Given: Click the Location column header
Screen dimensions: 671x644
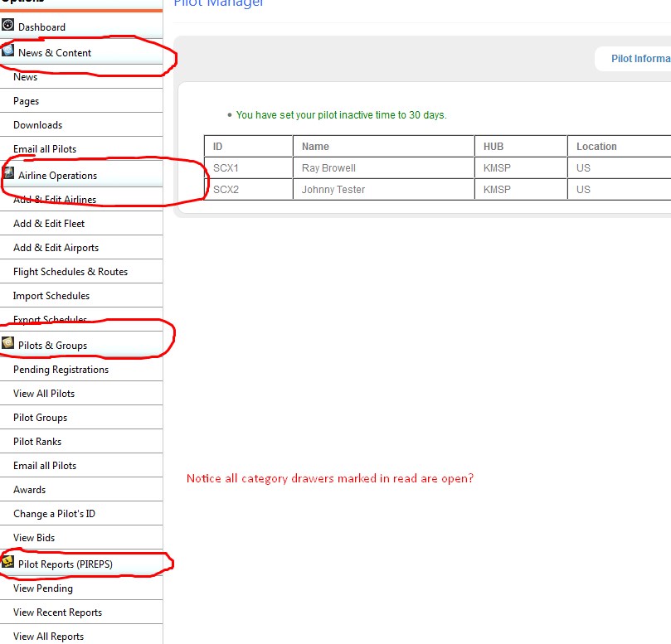Looking at the screenshot, I should (620, 146).
